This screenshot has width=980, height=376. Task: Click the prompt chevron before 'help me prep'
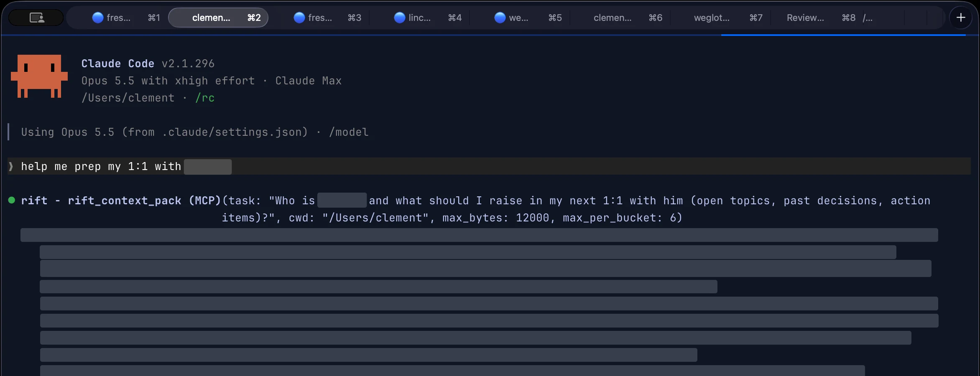[11, 166]
